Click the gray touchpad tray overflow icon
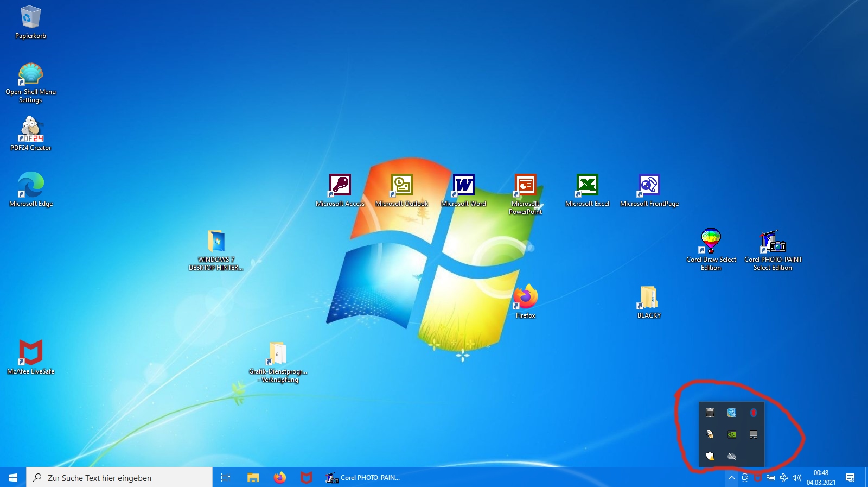This screenshot has height=487, width=868. click(x=754, y=434)
